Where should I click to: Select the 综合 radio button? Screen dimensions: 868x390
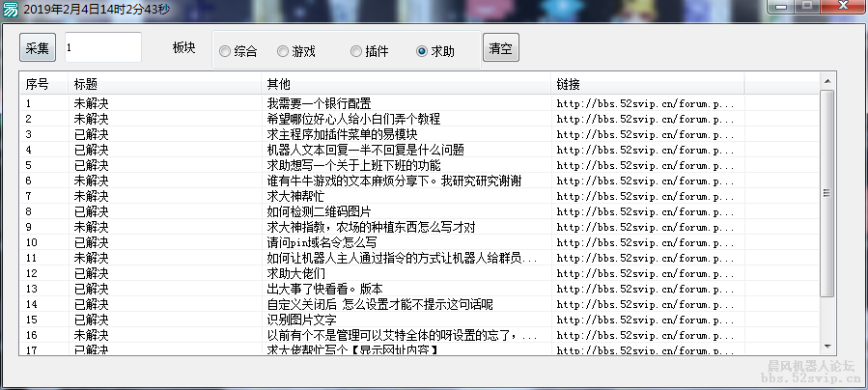click(238, 51)
